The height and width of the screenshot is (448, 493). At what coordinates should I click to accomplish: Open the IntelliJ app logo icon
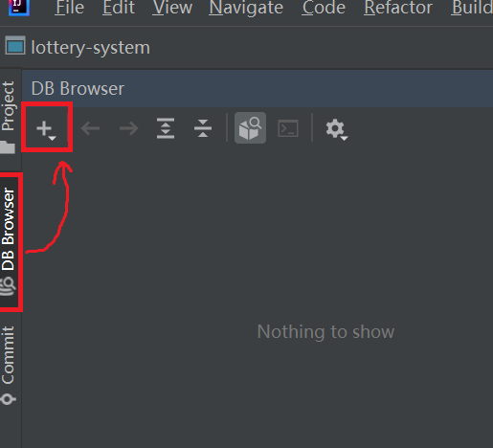coord(19,7)
